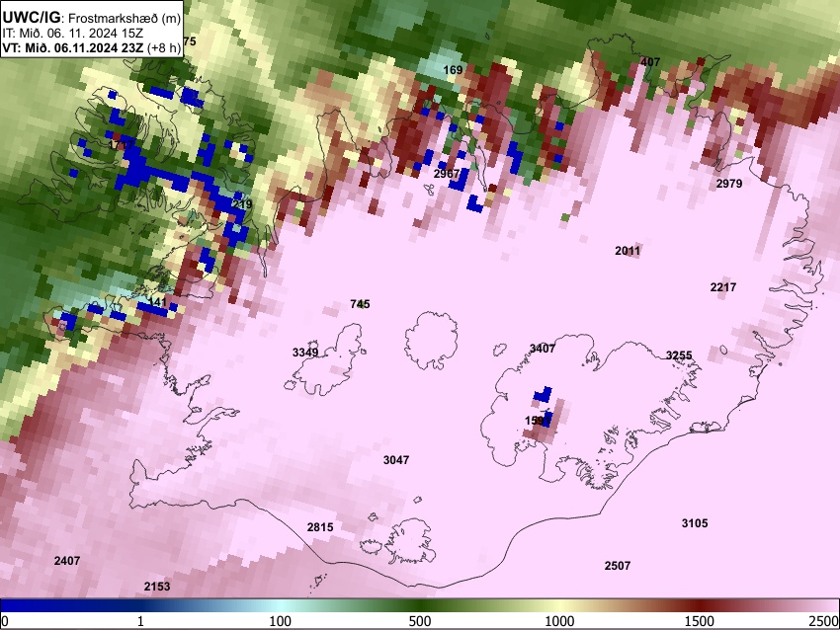Click the 745 value label

tap(360, 304)
